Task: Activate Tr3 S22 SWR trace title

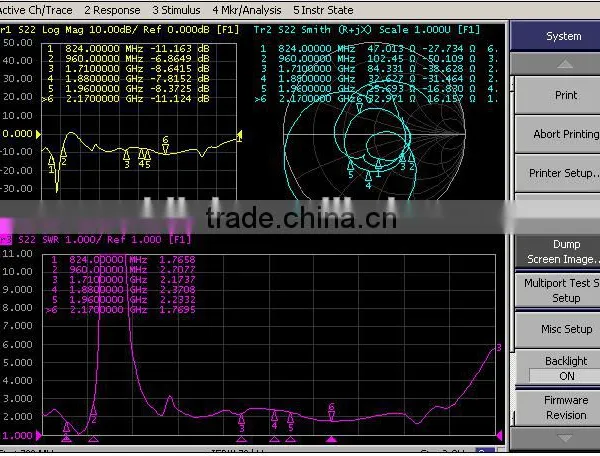Action: (96, 240)
